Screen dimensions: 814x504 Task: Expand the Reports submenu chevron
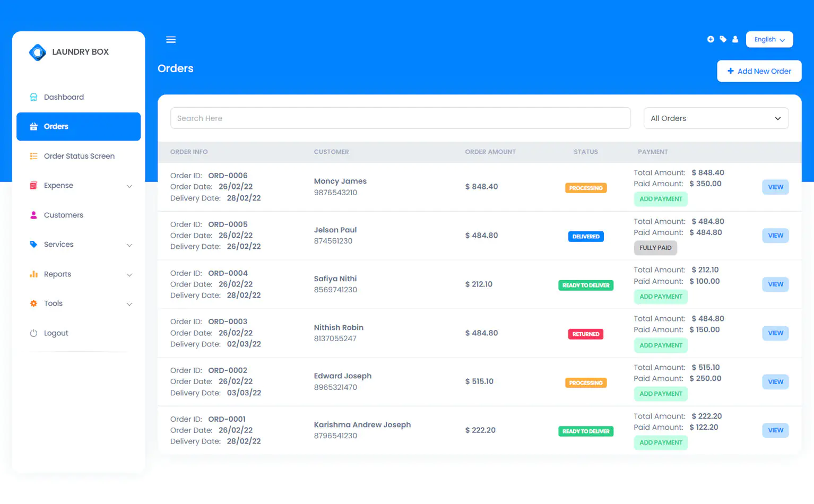tap(129, 275)
